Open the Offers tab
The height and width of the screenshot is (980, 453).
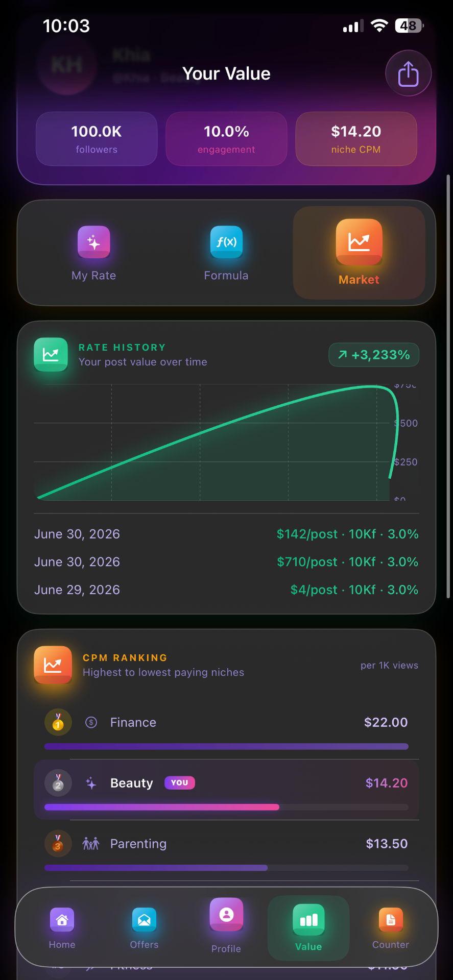click(x=144, y=928)
